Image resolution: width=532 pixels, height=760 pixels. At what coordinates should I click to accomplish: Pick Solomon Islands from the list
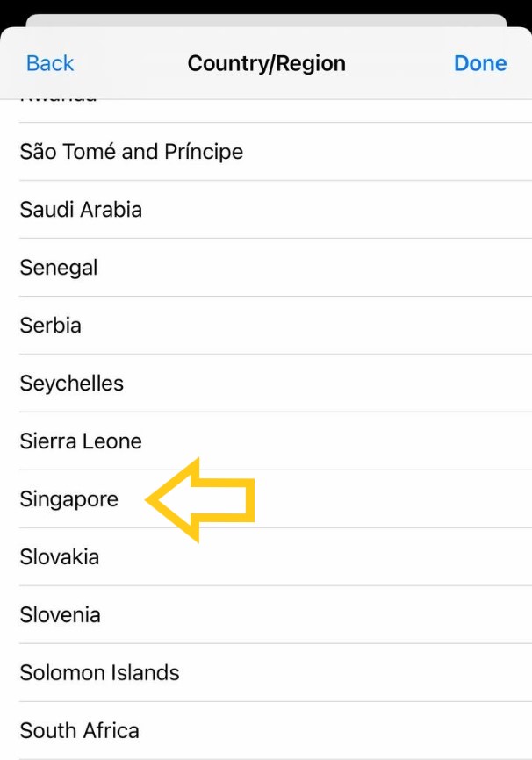(x=100, y=673)
